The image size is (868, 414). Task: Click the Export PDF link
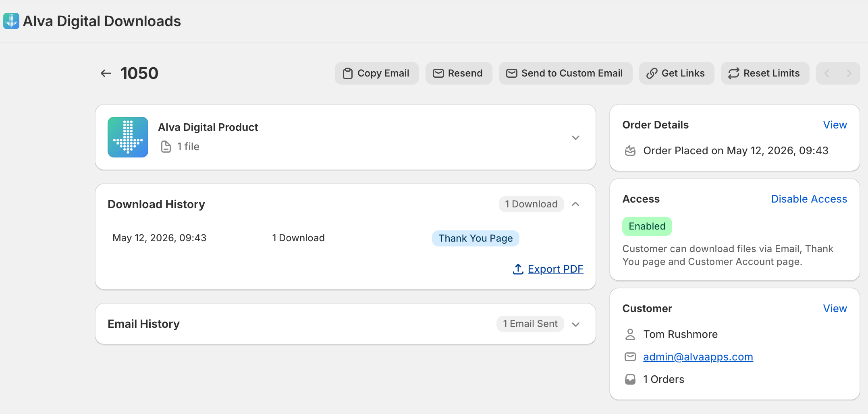pos(555,269)
